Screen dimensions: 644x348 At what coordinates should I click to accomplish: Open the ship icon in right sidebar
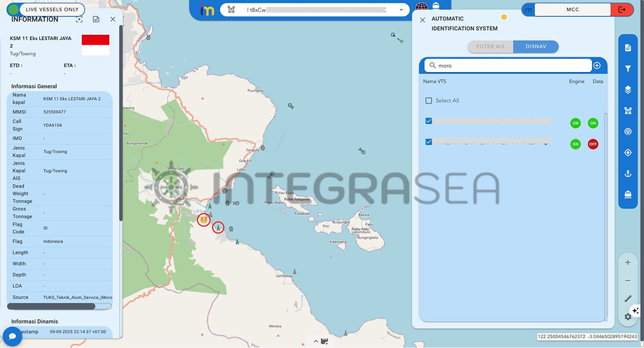pyautogui.click(x=628, y=195)
